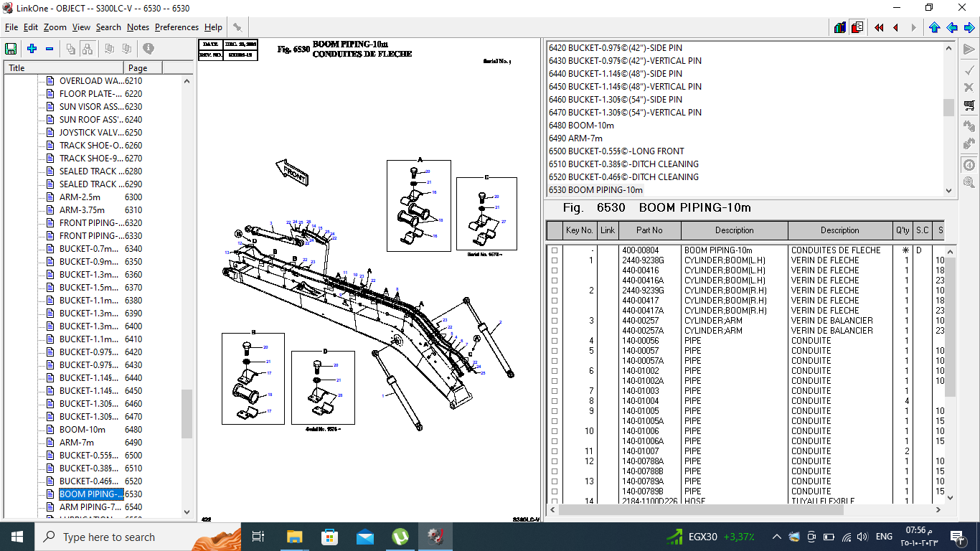The image size is (980, 551).
Task: Click the gray next-page arrow
Action: [913, 27]
